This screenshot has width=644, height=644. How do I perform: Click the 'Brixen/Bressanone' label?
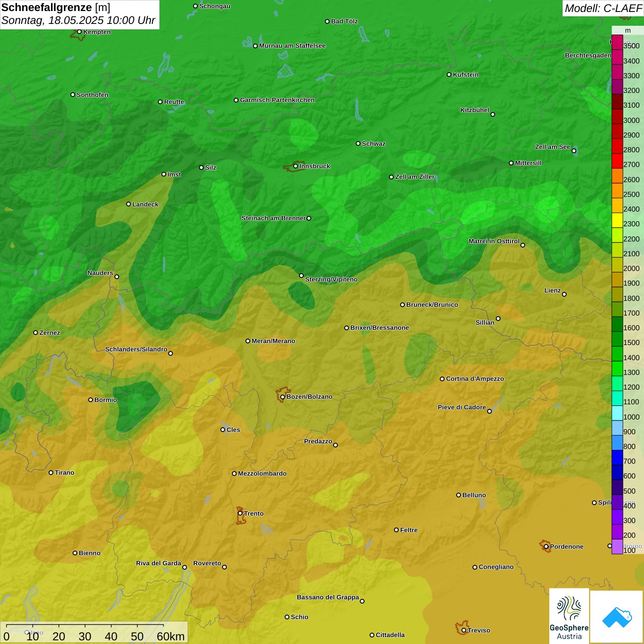[379, 328]
